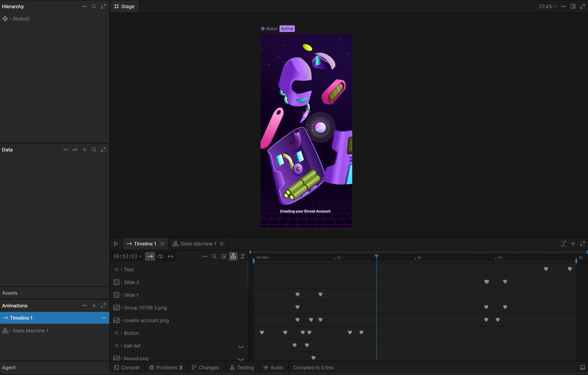
Task: Search in the Data panel
Action: pos(94,150)
